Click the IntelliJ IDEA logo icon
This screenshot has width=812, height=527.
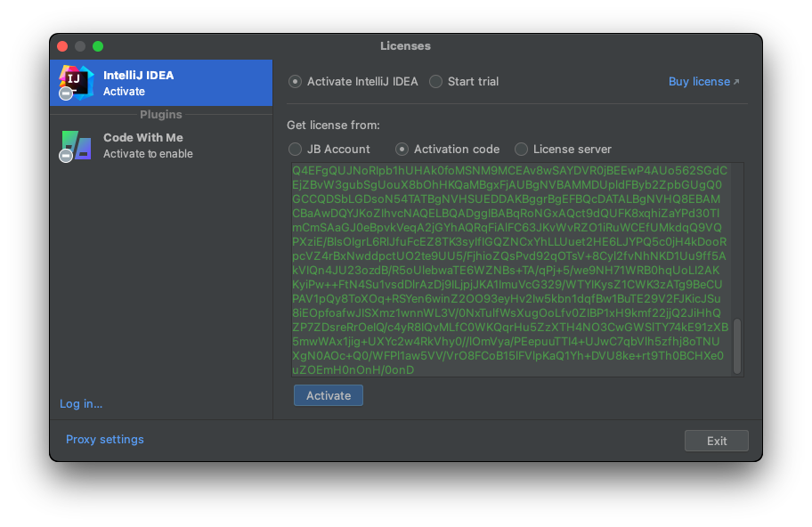[76, 83]
